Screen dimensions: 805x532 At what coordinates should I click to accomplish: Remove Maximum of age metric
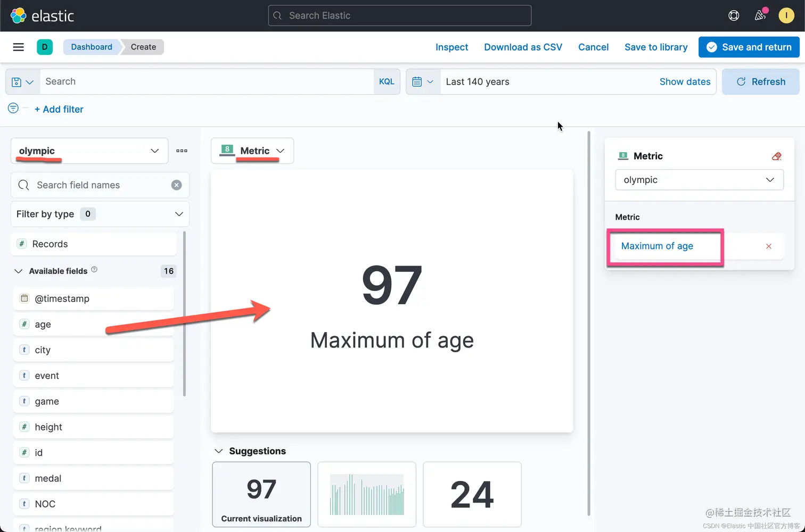769,246
